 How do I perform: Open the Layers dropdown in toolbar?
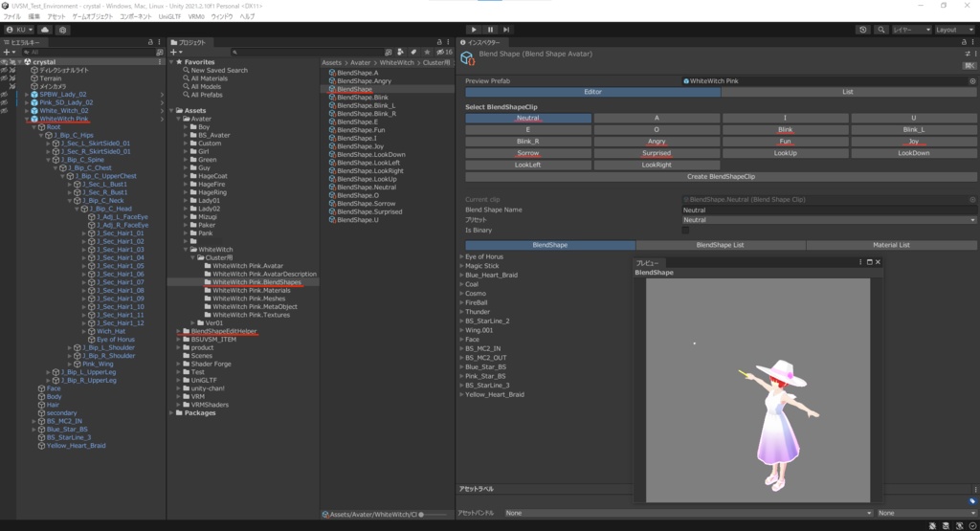click(x=911, y=30)
